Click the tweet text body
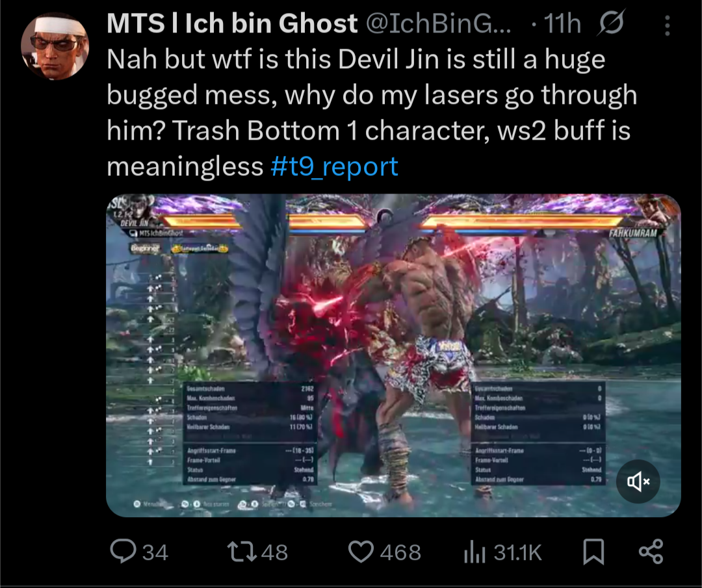 tap(372, 113)
